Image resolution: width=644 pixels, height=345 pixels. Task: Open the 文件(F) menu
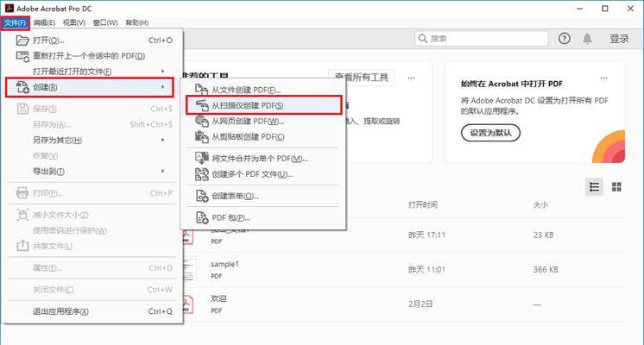pos(15,23)
